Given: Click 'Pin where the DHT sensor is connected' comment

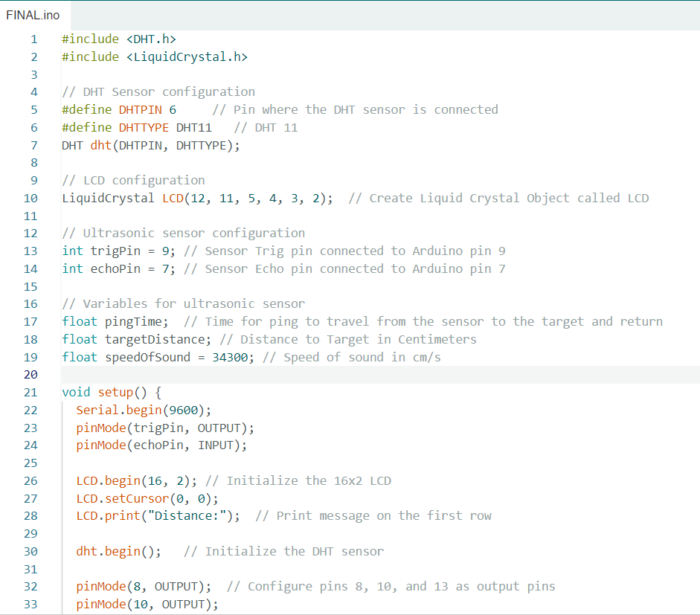Looking at the screenshot, I should tap(366, 110).
